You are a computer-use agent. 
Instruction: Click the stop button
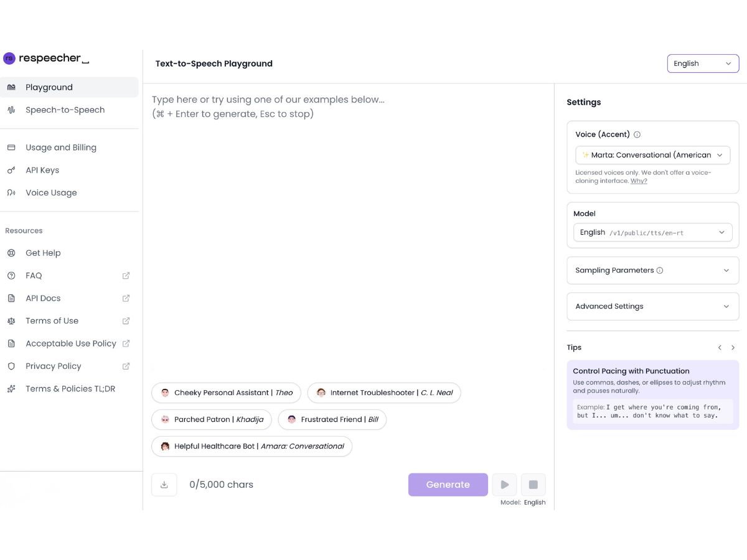533,485
